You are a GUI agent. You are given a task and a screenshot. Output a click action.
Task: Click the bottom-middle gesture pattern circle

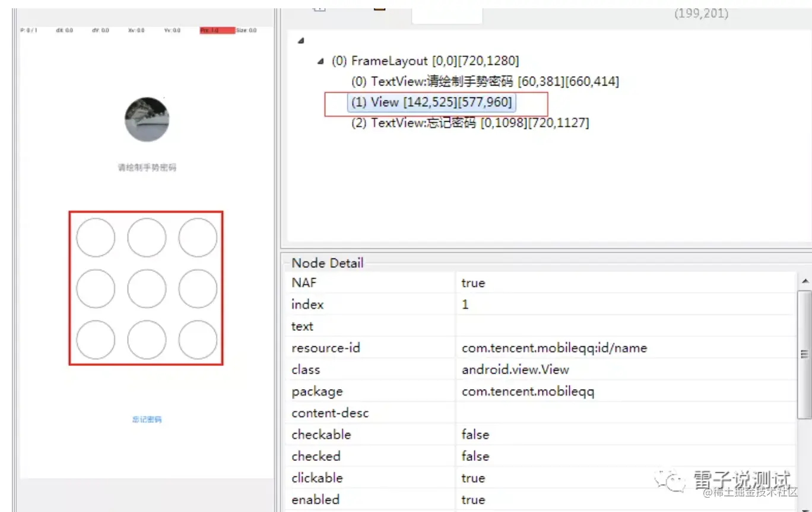click(147, 340)
